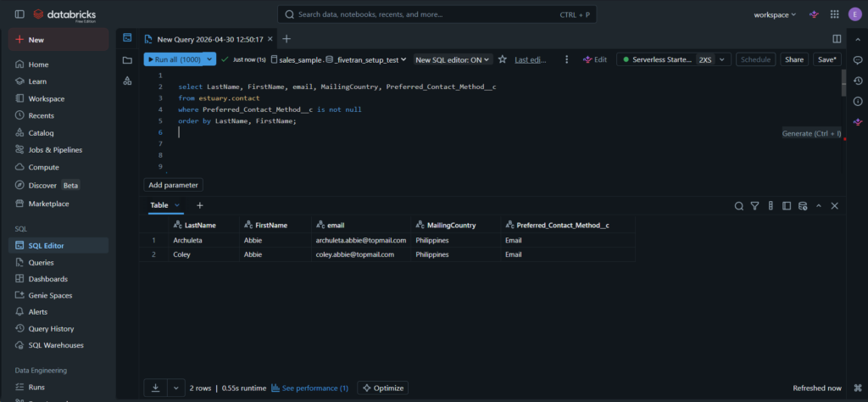Open the Databricks Assistant sparkle icon in header

[814, 14]
